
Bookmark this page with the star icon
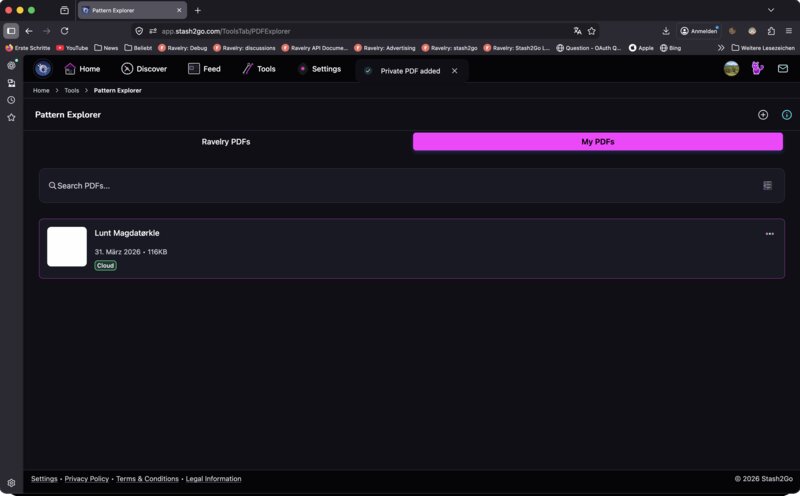591,31
